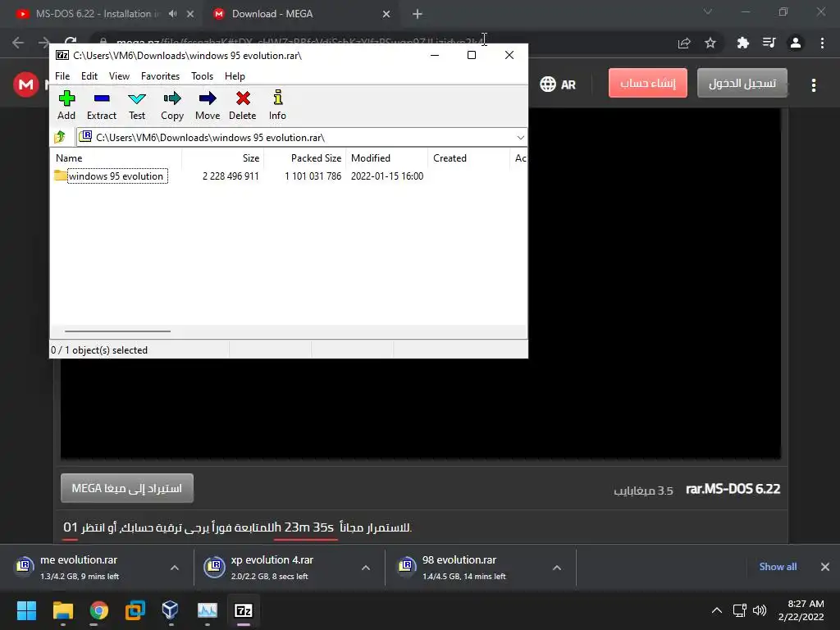Click Chrome's back navigation arrow
Viewport: 840px width, 630px height.
click(x=18, y=43)
